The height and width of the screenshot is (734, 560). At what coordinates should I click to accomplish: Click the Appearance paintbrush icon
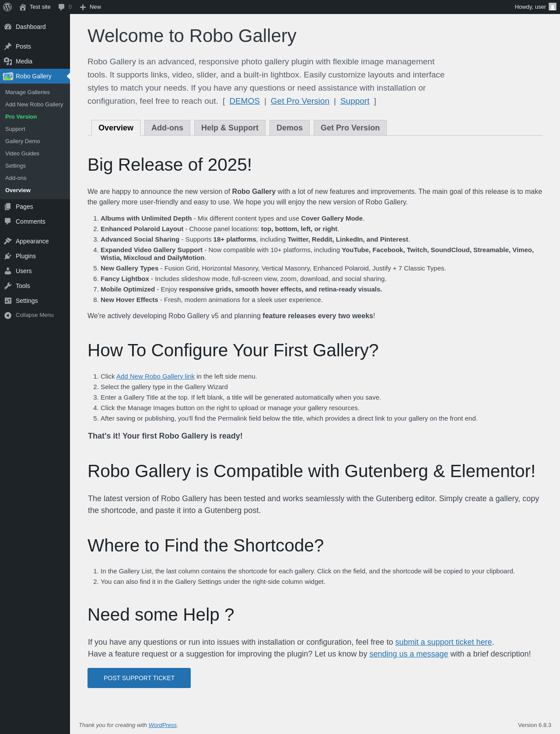8,241
